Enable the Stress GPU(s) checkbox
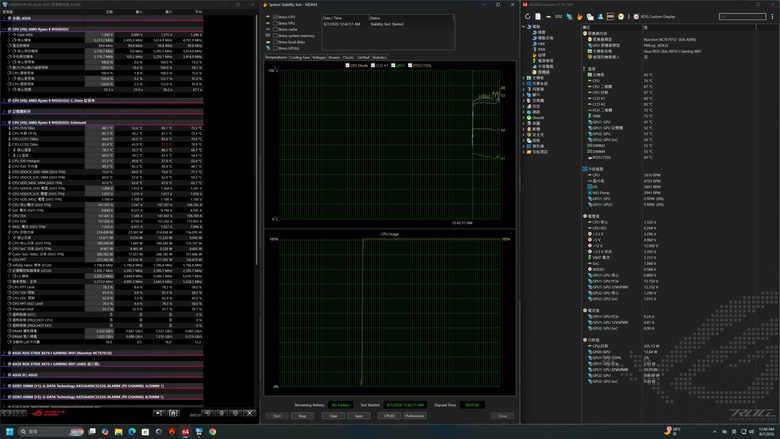The height and width of the screenshot is (439, 780). (276, 48)
